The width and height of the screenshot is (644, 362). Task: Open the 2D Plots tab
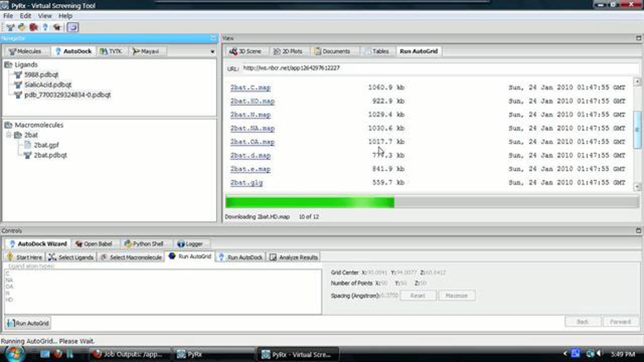pos(288,51)
